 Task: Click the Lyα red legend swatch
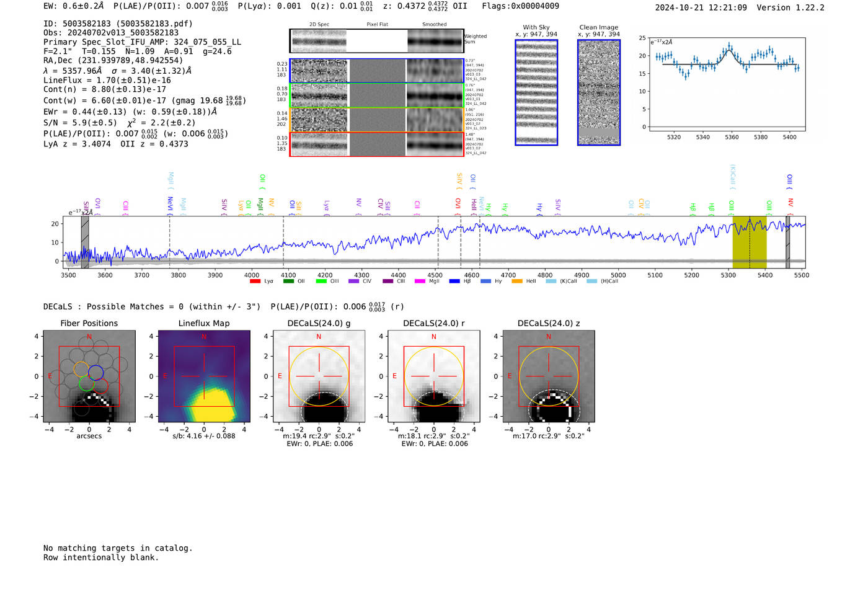(x=255, y=282)
